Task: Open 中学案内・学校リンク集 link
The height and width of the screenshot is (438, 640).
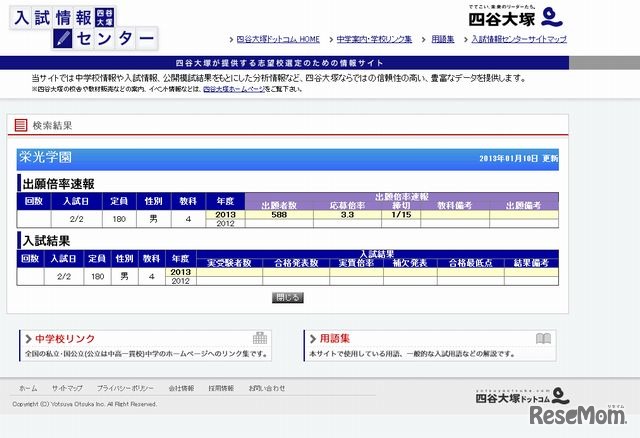Action: point(374,39)
